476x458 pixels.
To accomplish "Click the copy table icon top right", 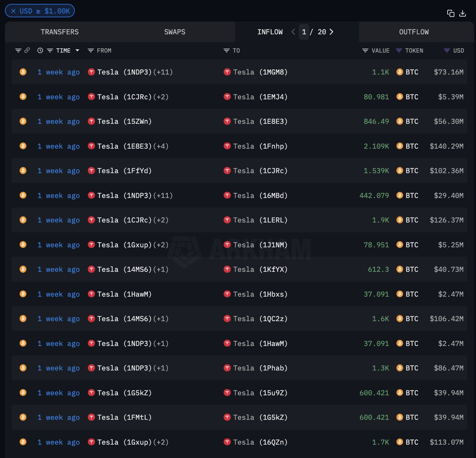I will pyautogui.click(x=451, y=13).
